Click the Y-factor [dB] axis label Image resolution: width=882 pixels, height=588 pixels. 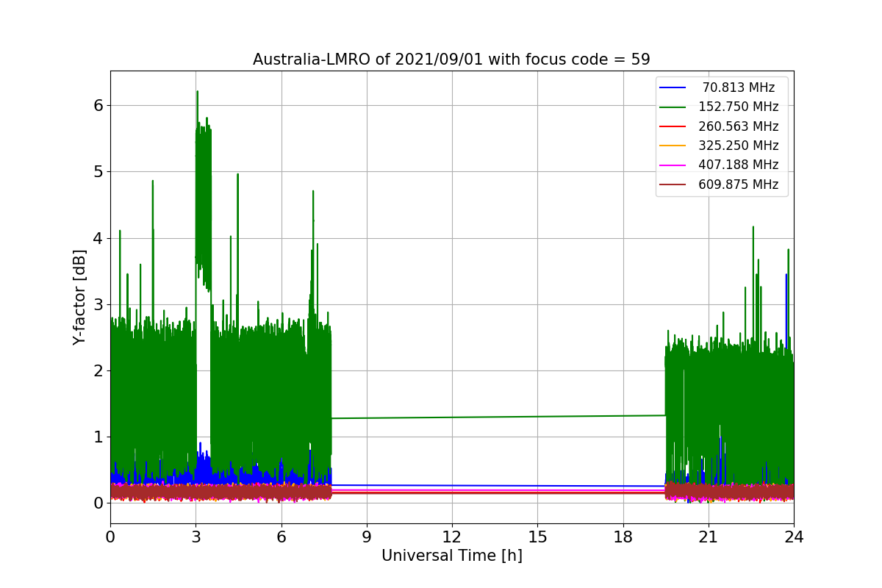tap(79, 298)
